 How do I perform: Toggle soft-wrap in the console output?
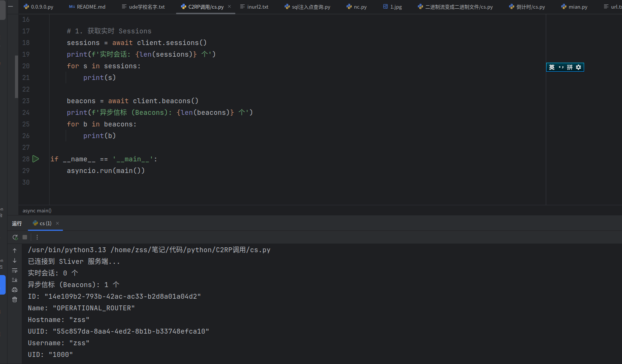click(x=15, y=270)
